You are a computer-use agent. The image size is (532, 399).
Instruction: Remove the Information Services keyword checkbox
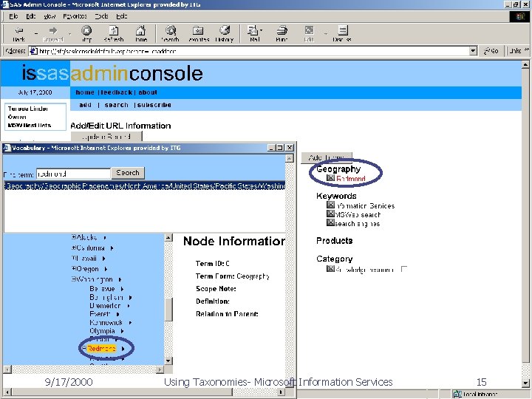[330, 205]
